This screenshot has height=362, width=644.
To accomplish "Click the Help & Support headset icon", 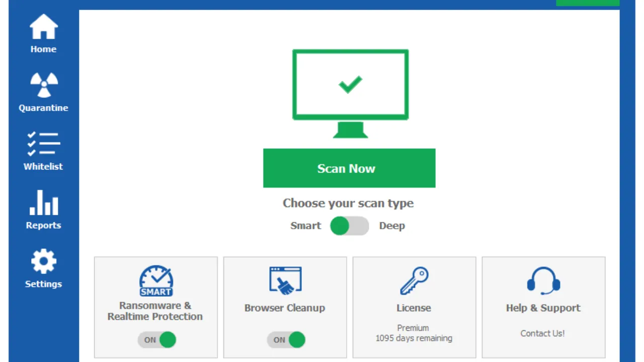I will [543, 281].
